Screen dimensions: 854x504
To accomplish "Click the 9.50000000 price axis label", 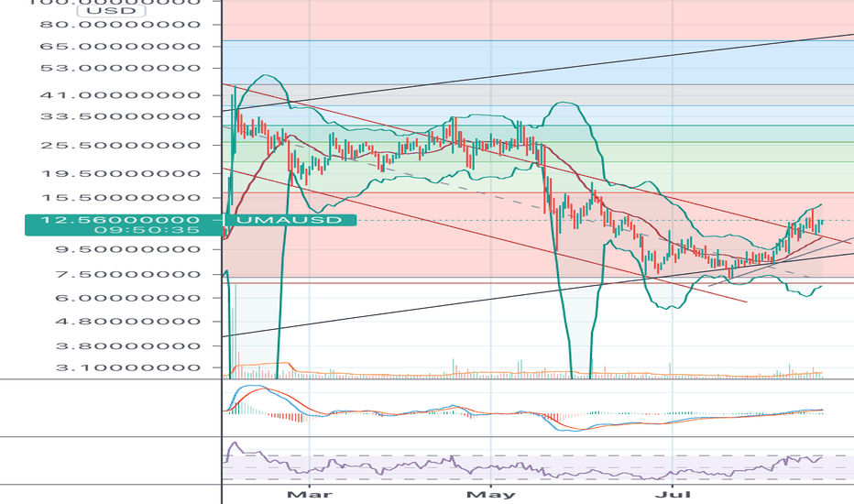I will 127,249.
